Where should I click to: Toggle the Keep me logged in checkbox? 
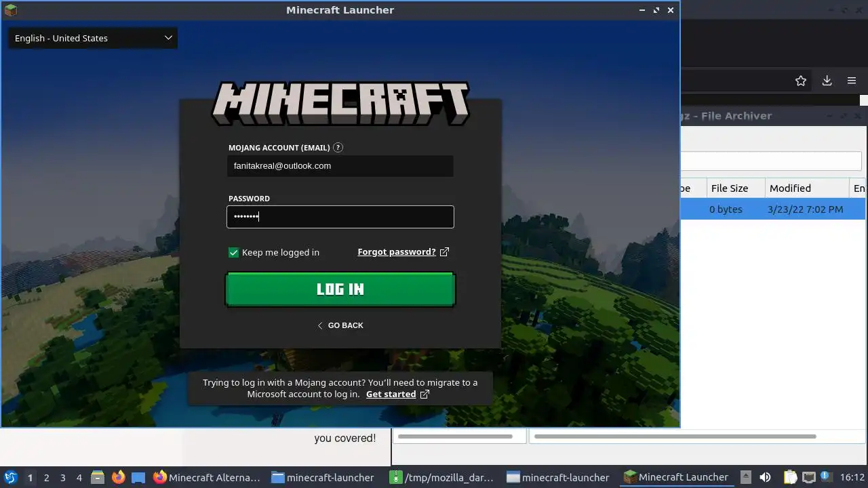tap(234, 252)
